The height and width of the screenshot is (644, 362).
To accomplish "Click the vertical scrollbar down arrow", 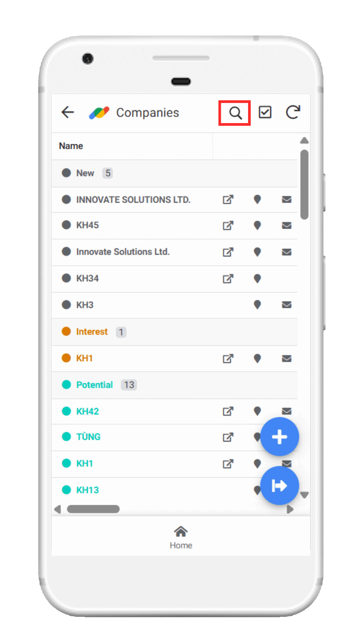I will click(304, 495).
